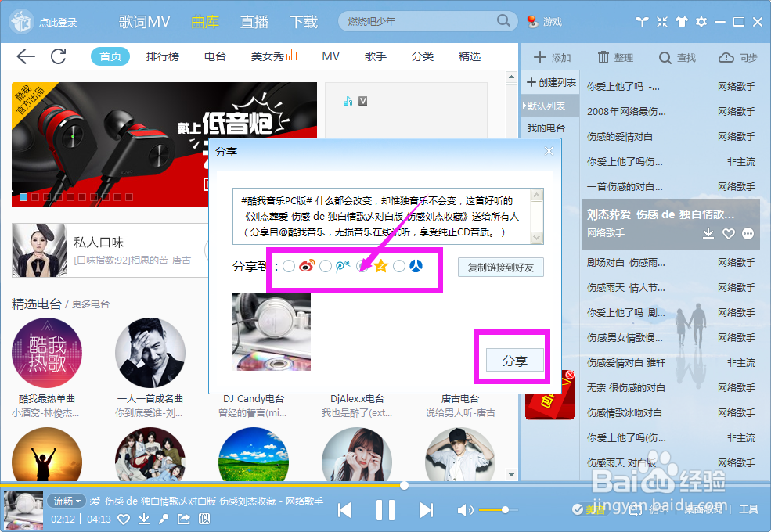
Task: Click share text box scroll down arrow
Action: pyautogui.click(x=537, y=238)
